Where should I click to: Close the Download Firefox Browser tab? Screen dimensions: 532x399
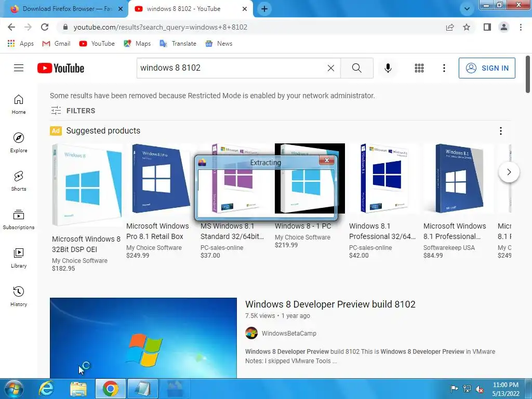[x=121, y=9]
